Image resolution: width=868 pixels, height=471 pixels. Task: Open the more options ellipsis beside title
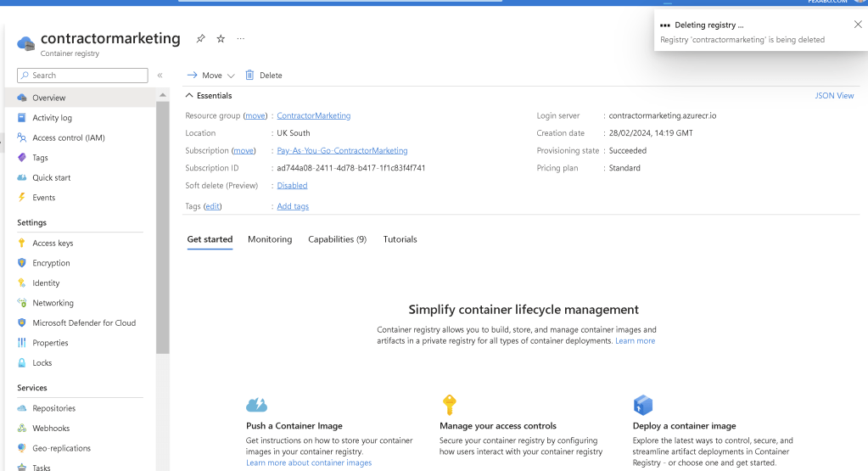[x=241, y=38]
